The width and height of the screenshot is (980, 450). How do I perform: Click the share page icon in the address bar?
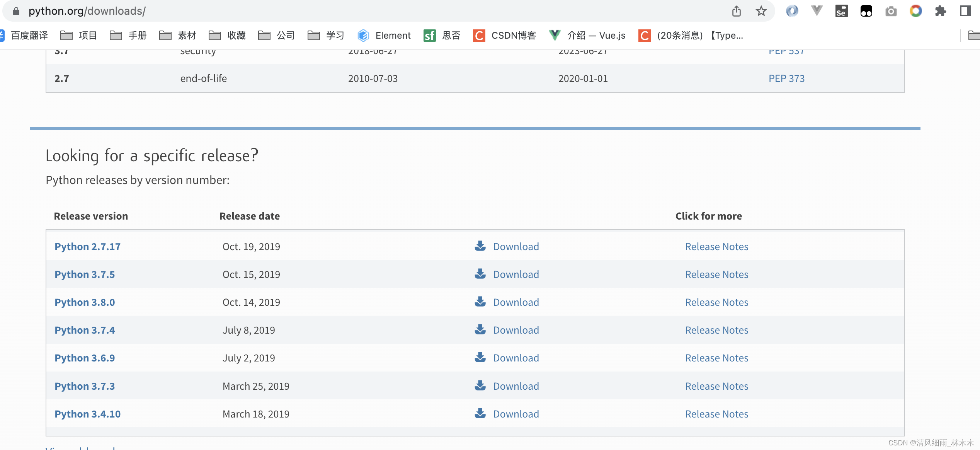pyautogui.click(x=736, y=11)
